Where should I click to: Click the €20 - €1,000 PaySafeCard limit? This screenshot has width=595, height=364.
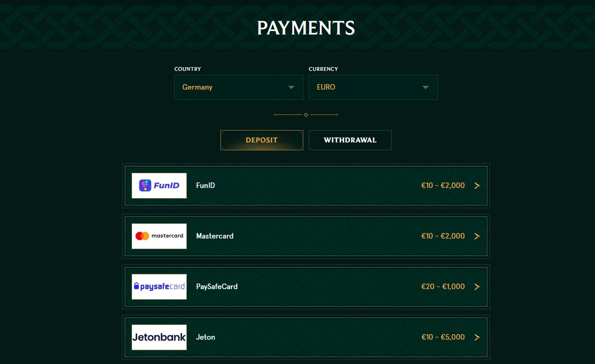(443, 287)
